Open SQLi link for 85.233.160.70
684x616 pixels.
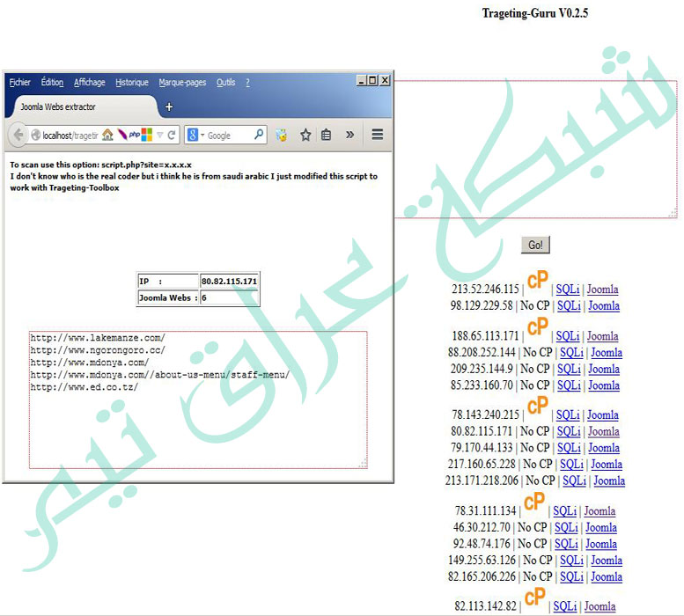click(570, 385)
